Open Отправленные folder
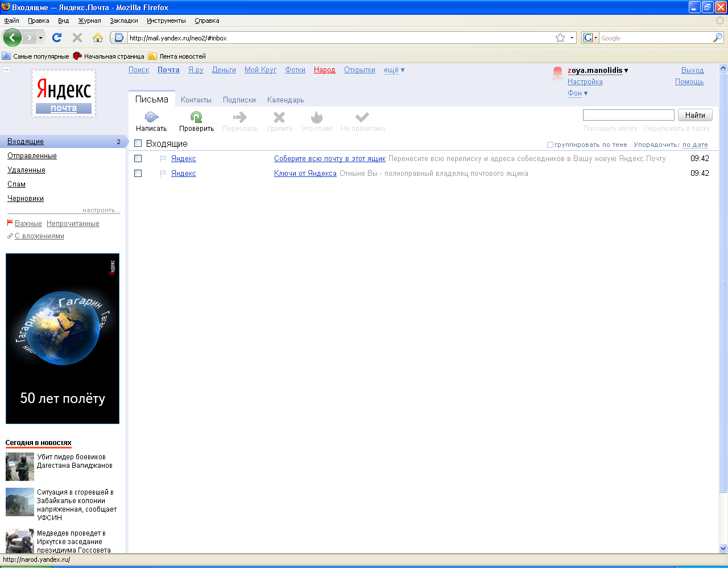The height and width of the screenshot is (568, 728). pos(32,156)
